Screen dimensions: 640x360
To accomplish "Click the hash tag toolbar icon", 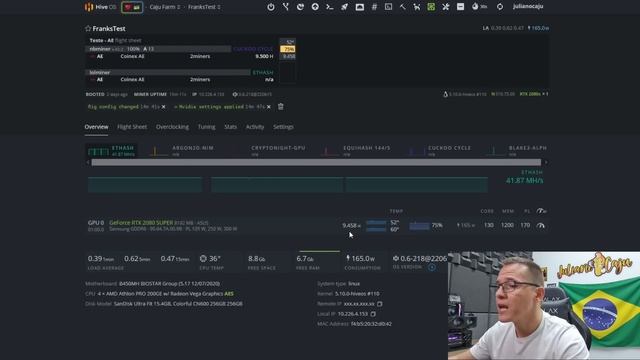I will (x=374, y=7).
